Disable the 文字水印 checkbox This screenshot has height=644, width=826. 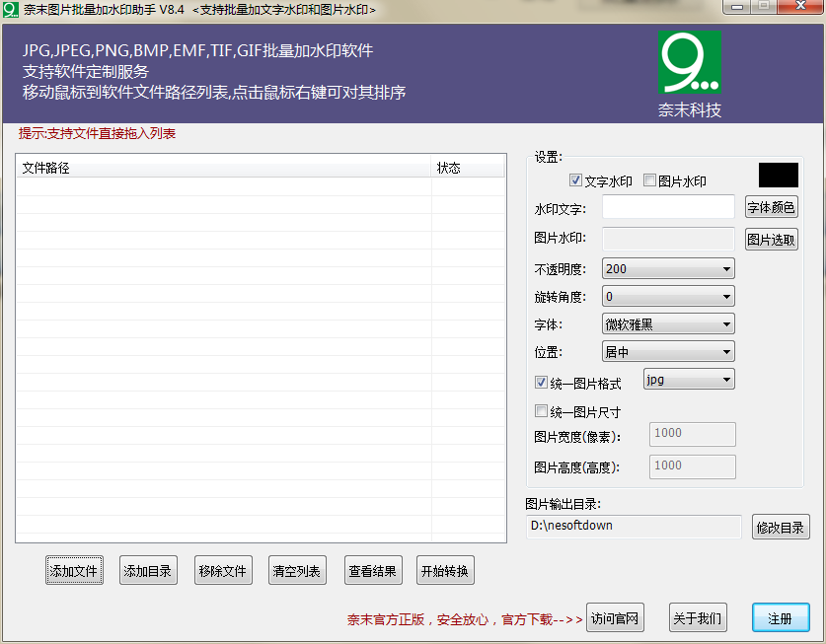coord(575,179)
